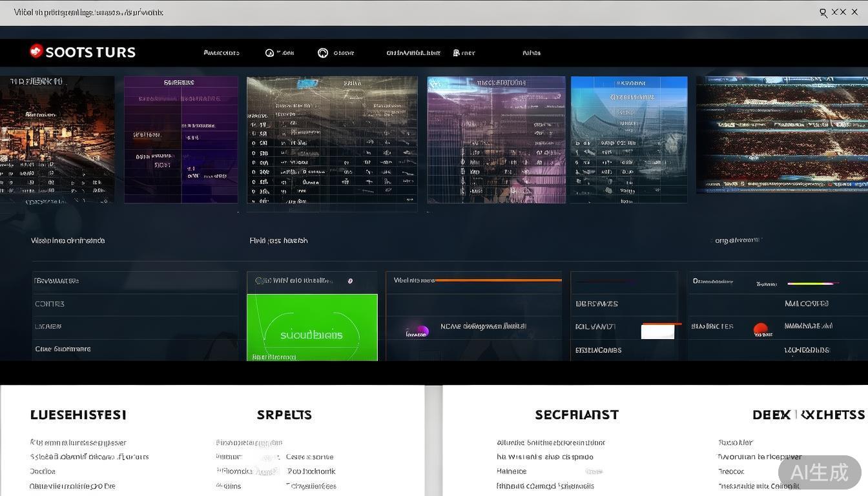This screenshot has width=868, height=496.
Task: Click the red SOOTS TURS logo icon
Action: (x=36, y=51)
